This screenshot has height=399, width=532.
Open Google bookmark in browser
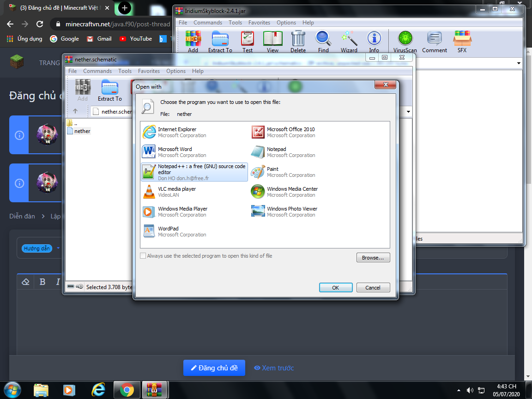pyautogui.click(x=65, y=39)
